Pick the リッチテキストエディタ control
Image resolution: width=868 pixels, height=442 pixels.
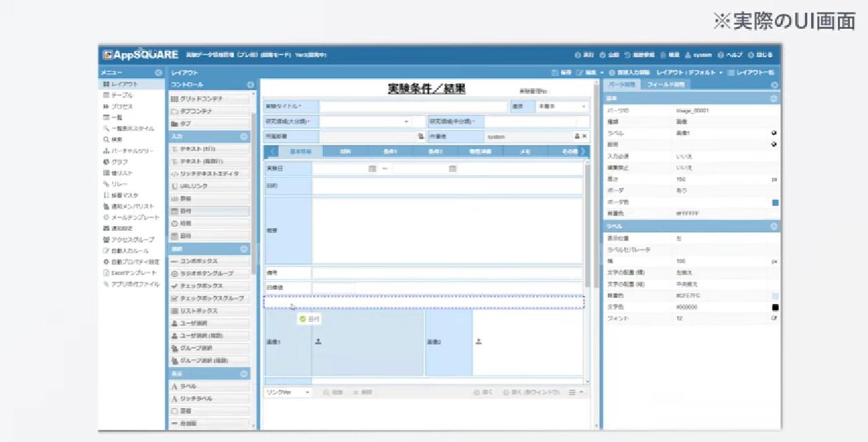pos(209,174)
